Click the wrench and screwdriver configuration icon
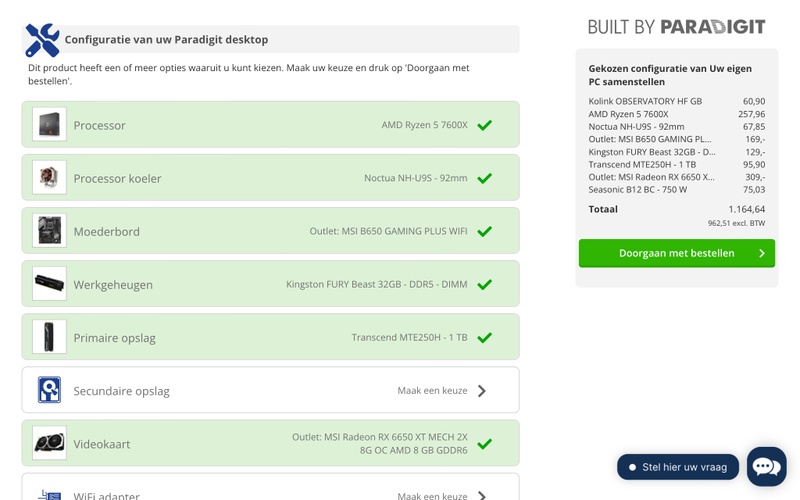The image size is (800, 500). tap(42, 40)
